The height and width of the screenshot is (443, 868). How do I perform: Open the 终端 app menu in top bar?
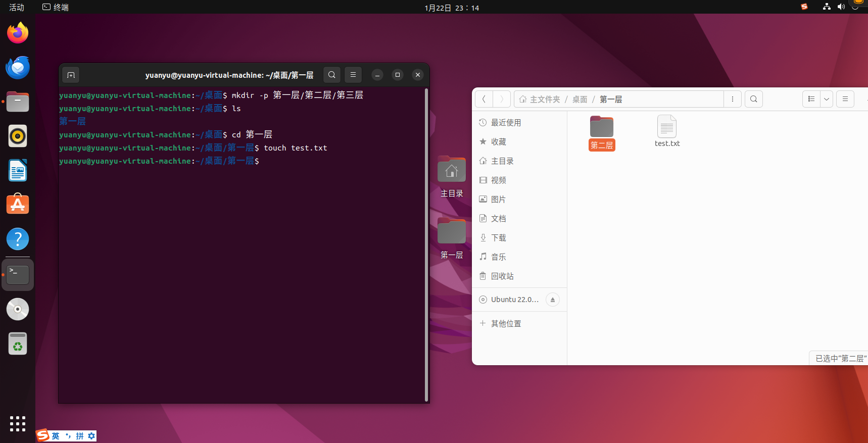[56, 7]
